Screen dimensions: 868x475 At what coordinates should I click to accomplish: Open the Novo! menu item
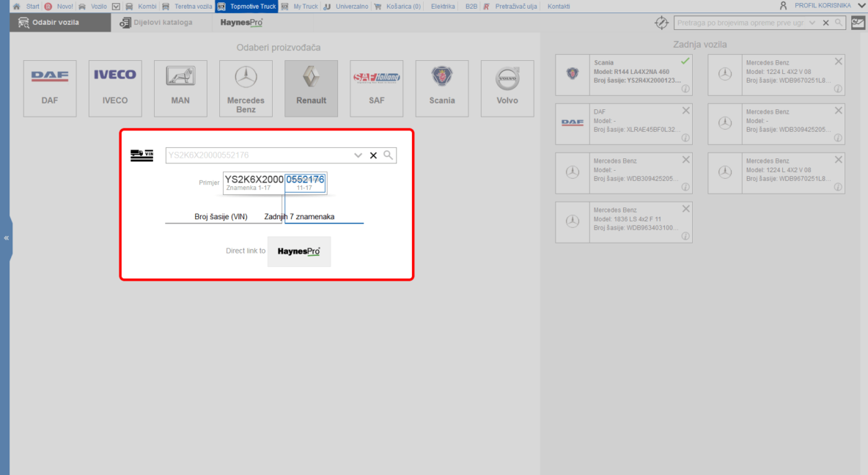[65, 7]
